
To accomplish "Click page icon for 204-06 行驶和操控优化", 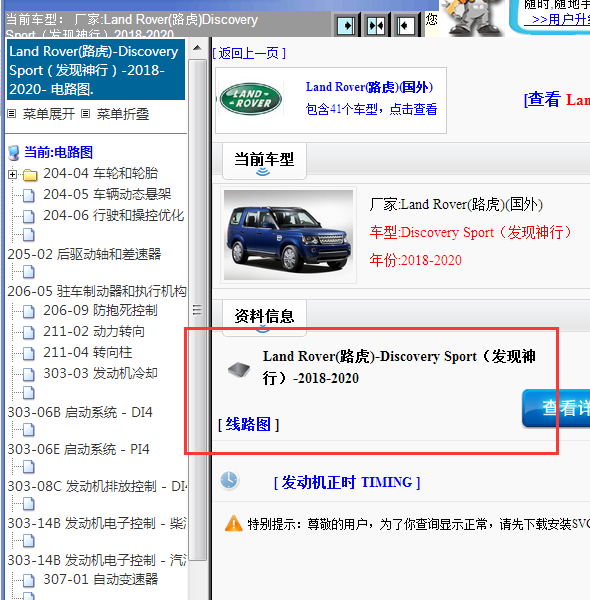I will (29, 217).
